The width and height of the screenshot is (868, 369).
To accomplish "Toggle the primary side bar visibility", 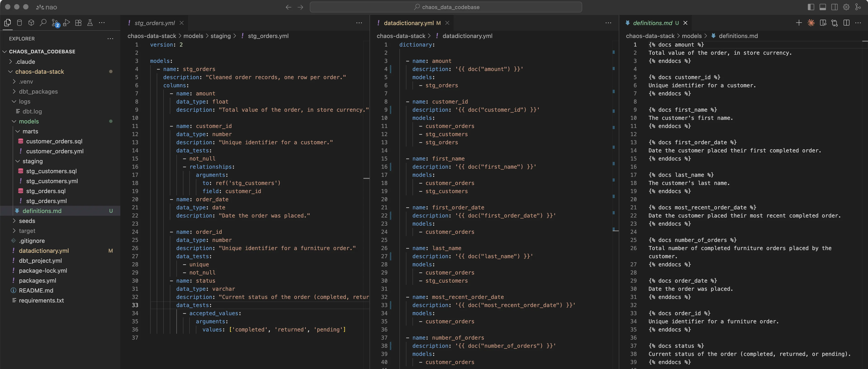I will [811, 7].
